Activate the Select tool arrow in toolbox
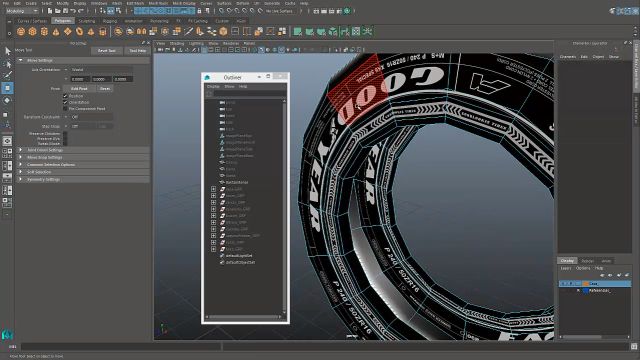Screen dimensions: 640x360 click(x=7, y=51)
